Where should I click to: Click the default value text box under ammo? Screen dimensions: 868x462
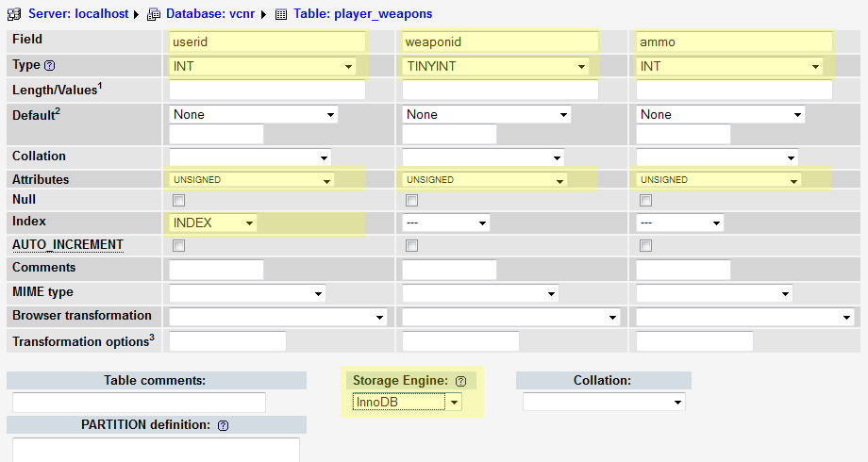(x=684, y=135)
